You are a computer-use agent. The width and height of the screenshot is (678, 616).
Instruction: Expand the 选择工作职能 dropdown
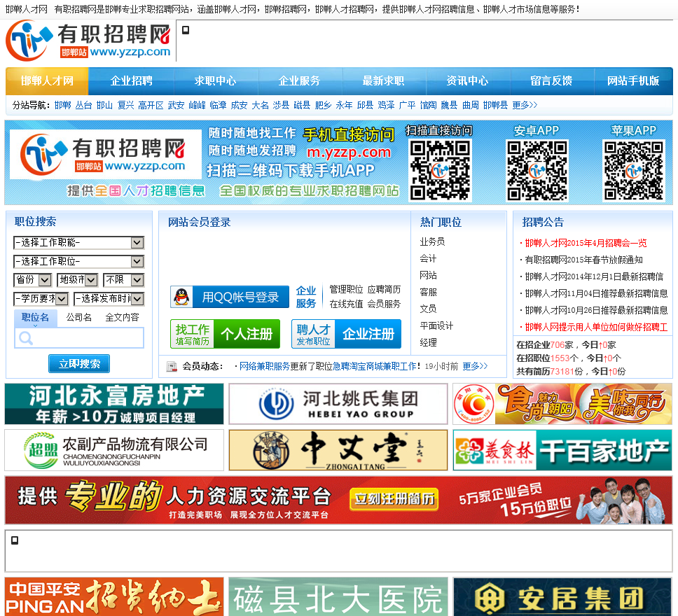click(x=78, y=242)
